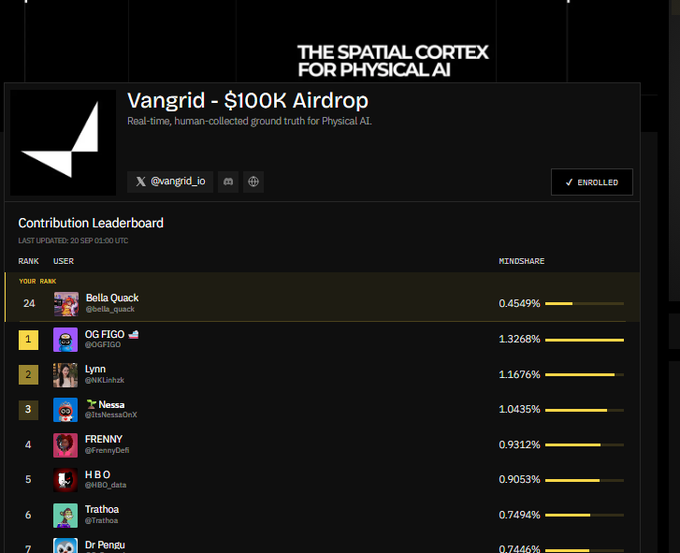This screenshot has height=553, width=680.
Task: Click the Last Updated timestamp text
Action: click(x=73, y=241)
